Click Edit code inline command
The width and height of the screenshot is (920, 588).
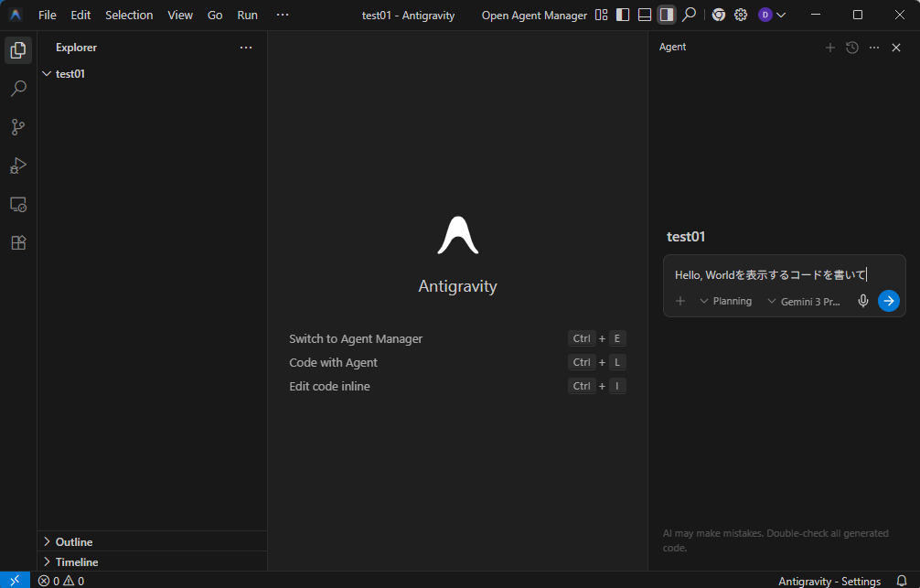pyautogui.click(x=330, y=386)
